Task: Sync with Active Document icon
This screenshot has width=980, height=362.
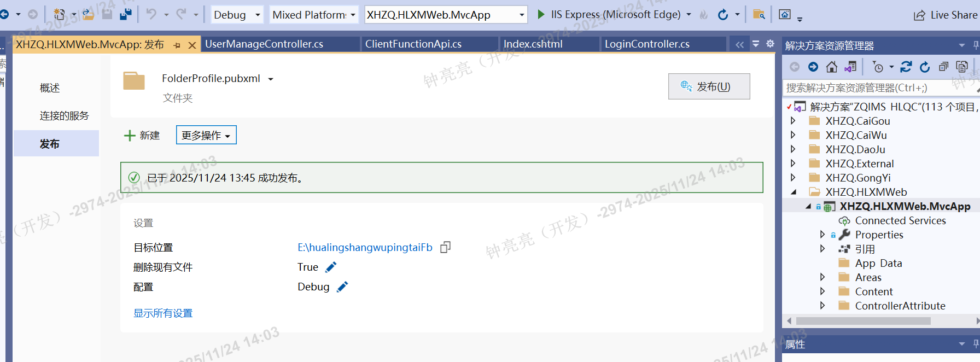Action: [906, 67]
